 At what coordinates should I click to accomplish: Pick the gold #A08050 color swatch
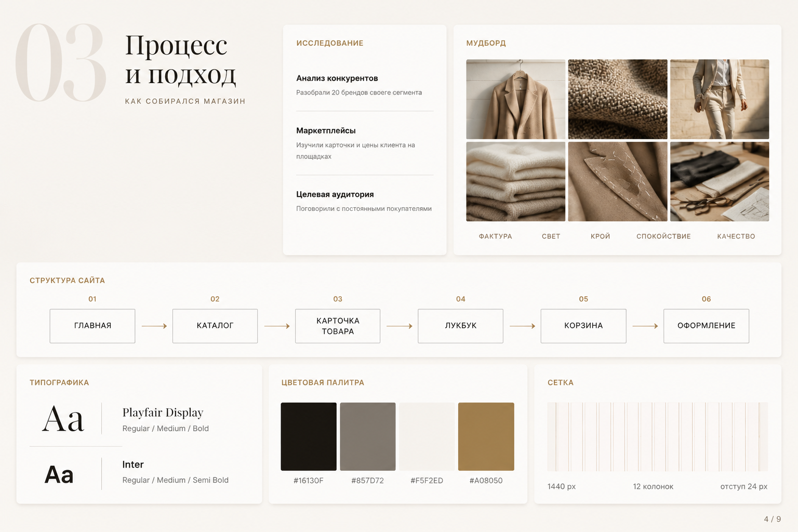pyautogui.click(x=486, y=436)
